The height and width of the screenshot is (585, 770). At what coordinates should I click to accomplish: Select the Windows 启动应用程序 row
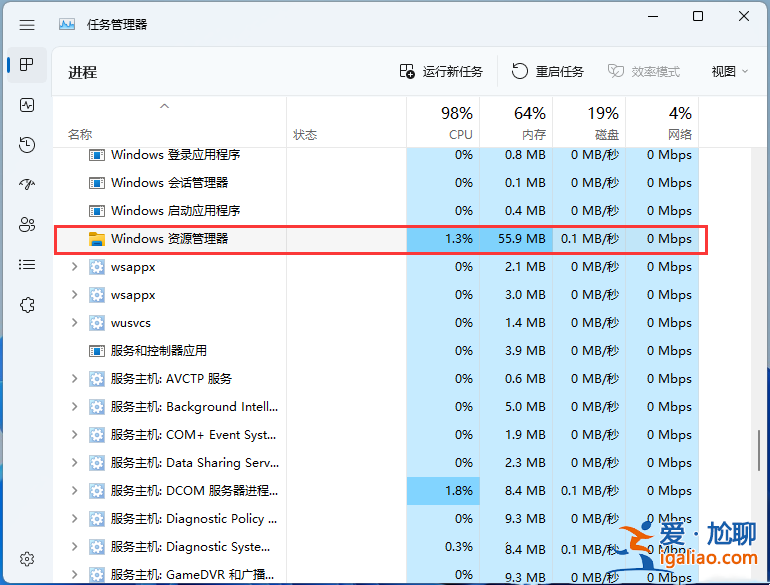tap(376, 211)
